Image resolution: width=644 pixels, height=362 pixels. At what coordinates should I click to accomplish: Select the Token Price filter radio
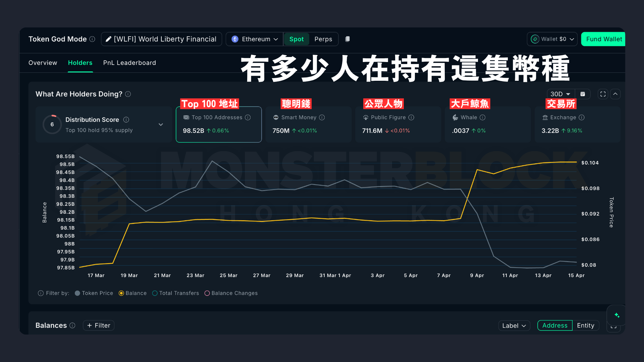point(77,293)
